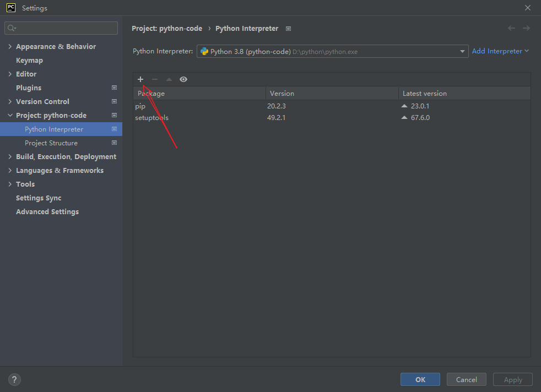Click latest version 23.0.1 cell
541x392 pixels.
click(420, 106)
